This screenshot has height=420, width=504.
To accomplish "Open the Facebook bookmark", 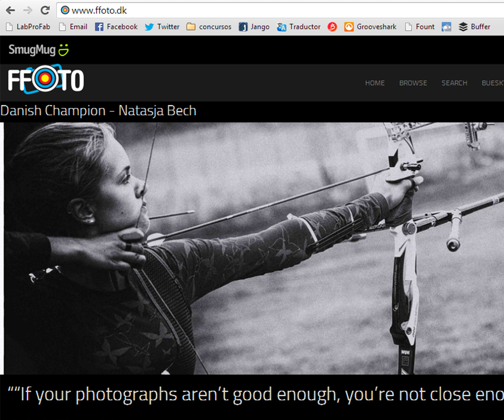I will click(x=116, y=27).
